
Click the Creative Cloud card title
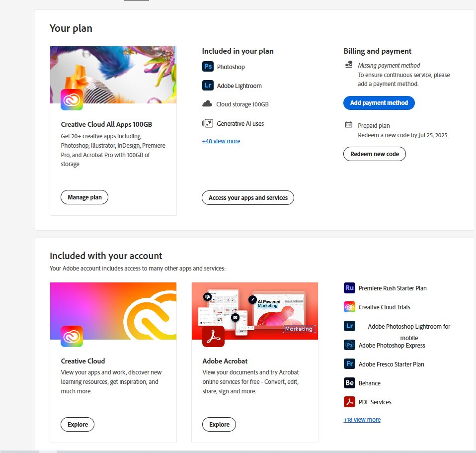(83, 361)
